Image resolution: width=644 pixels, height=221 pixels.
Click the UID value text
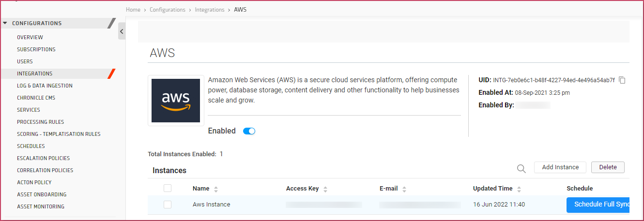tap(554, 80)
